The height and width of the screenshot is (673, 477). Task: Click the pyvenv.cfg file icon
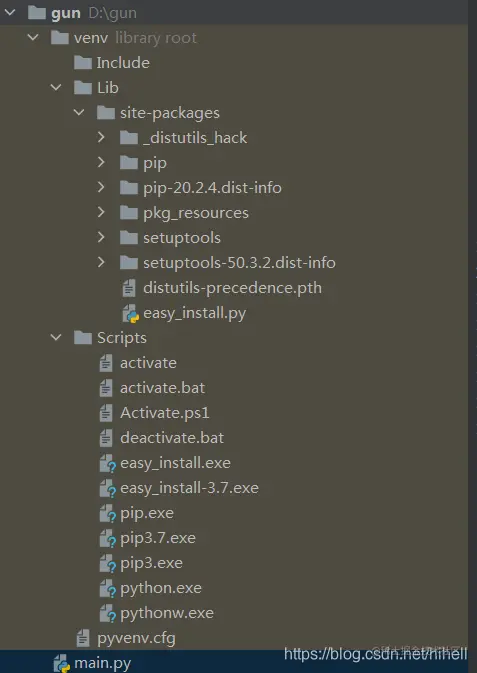pyautogui.click(x=83, y=638)
